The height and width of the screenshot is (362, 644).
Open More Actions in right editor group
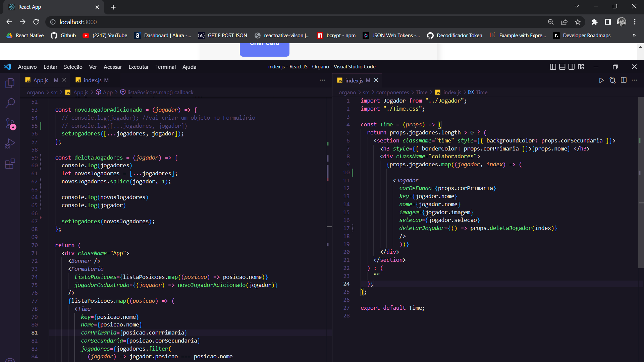[634, 80]
